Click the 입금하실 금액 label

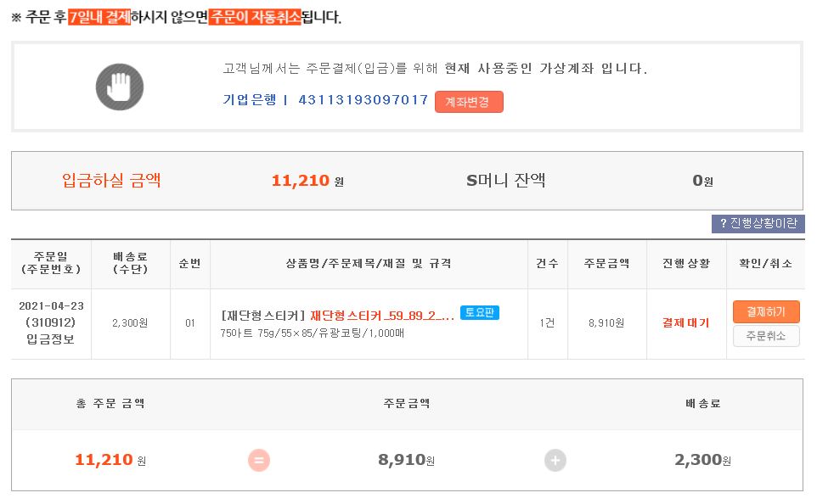pos(111,180)
